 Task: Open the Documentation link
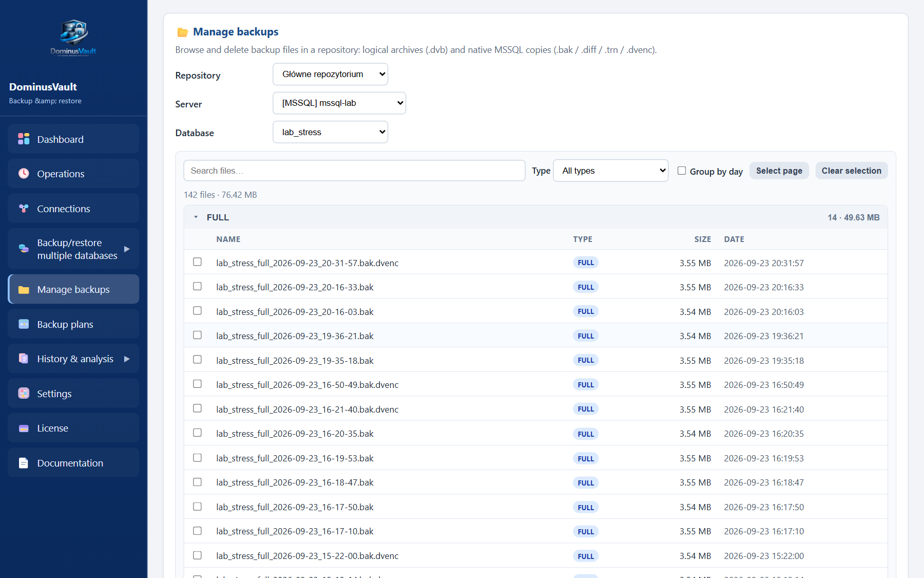(73, 463)
